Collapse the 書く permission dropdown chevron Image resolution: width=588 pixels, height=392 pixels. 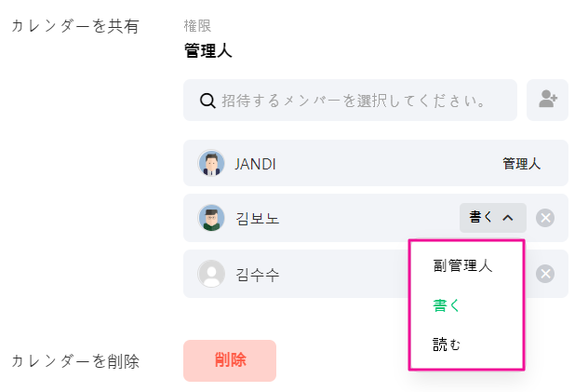[x=508, y=218]
